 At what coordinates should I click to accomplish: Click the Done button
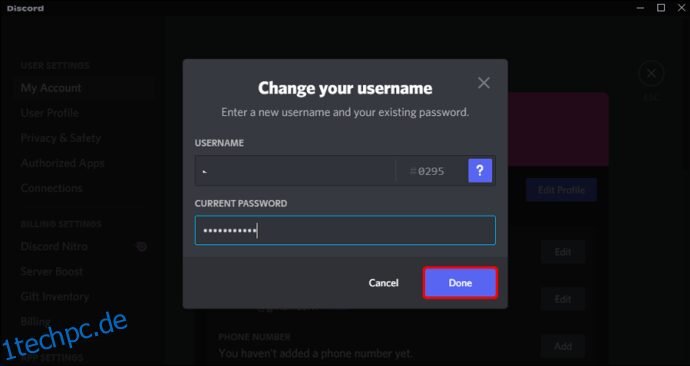click(x=460, y=283)
